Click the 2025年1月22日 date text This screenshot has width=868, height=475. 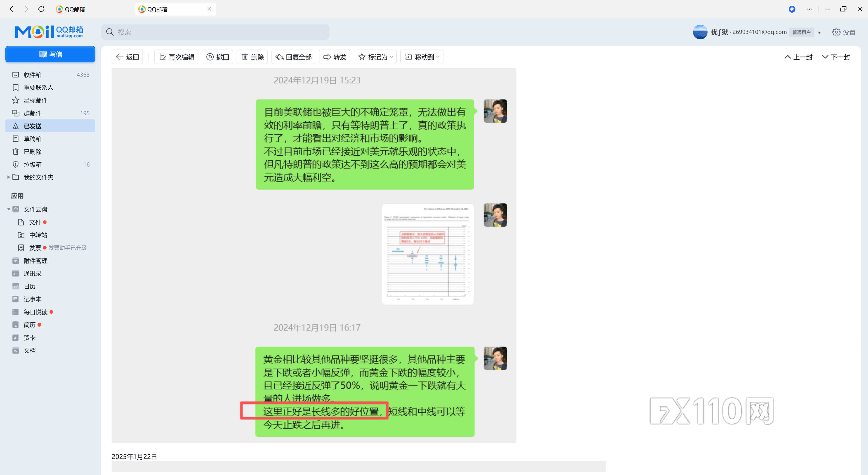click(x=134, y=456)
